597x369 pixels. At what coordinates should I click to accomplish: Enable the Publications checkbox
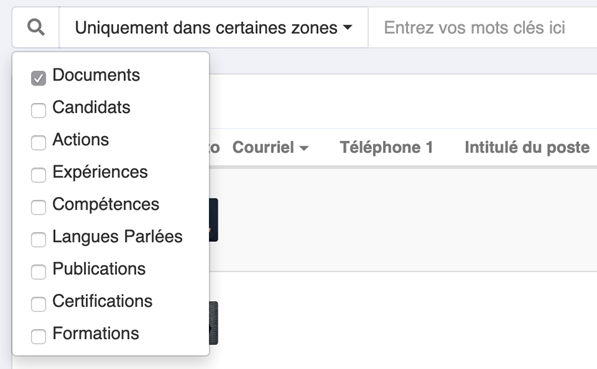[38, 272]
